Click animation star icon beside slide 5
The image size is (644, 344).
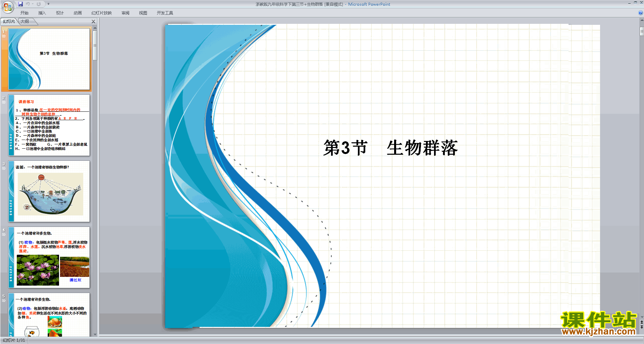4,301
